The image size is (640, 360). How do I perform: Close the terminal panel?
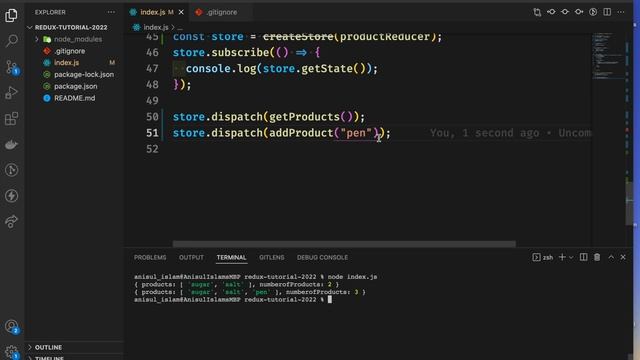[623, 257]
